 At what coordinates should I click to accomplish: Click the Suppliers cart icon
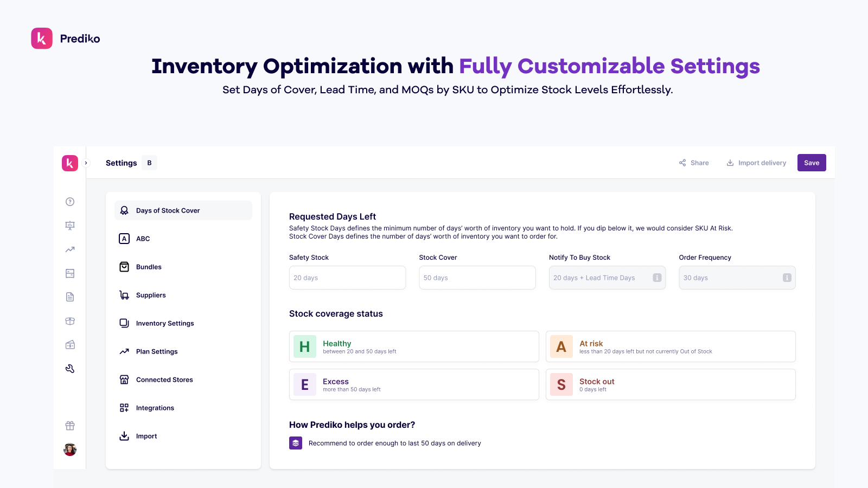(124, 295)
